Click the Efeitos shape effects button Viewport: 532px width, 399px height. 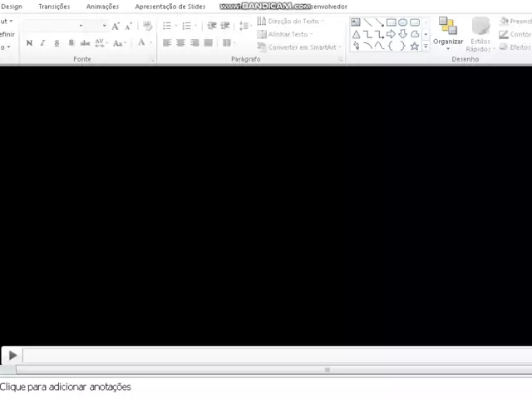tap(515, 47)
